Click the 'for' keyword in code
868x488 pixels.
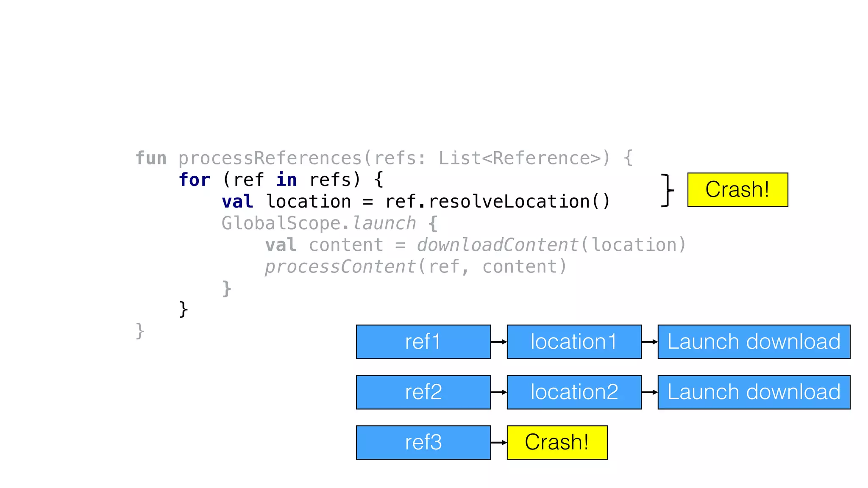point(194,180)
